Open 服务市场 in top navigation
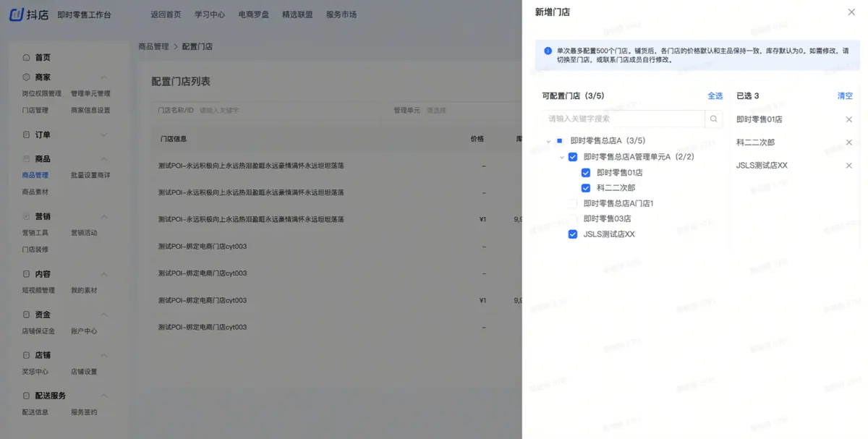 point(341,14)
